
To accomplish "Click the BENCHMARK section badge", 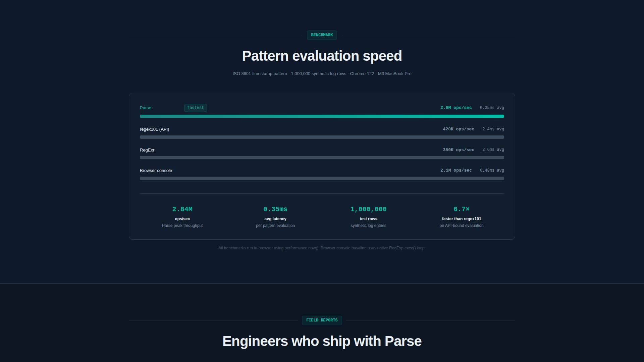I will click(x=322, y=35).
